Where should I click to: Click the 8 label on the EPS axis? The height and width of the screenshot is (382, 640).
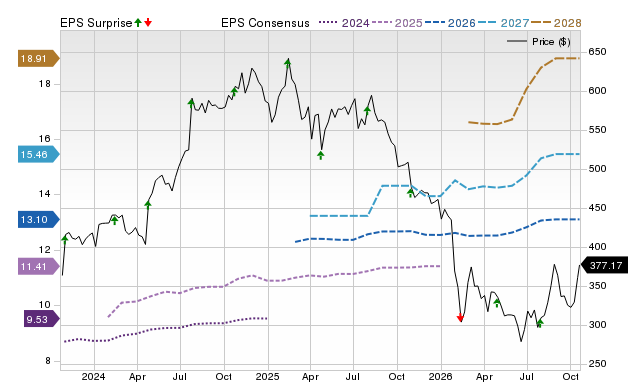click(x=48, y=361)
